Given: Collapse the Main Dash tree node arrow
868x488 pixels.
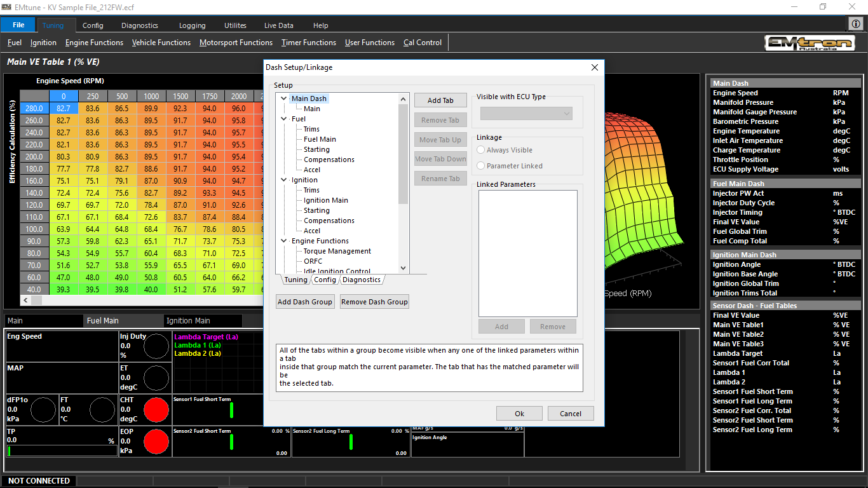Looking at the screenshot, I should 284,98.
